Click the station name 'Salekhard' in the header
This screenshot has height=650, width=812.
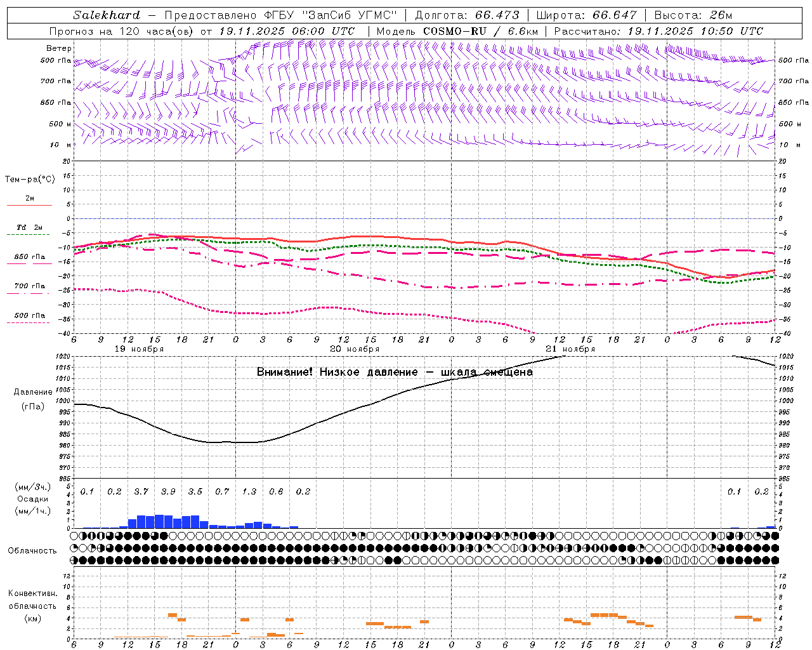(x=107, y=15)
